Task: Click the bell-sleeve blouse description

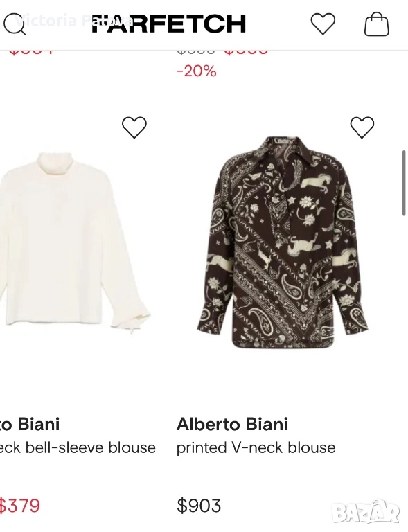Action: point(78,448)
